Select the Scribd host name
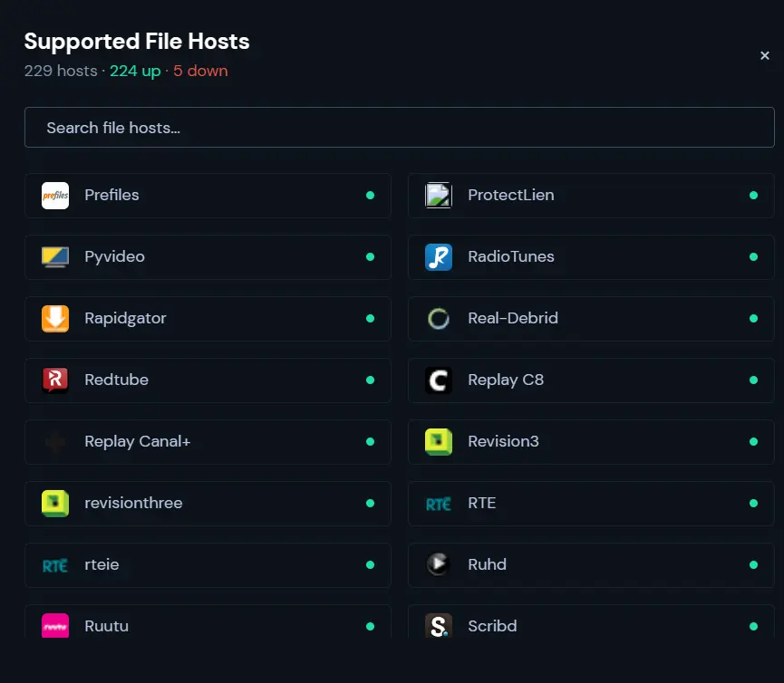784x683 pixels. click(x=492, y=626)
